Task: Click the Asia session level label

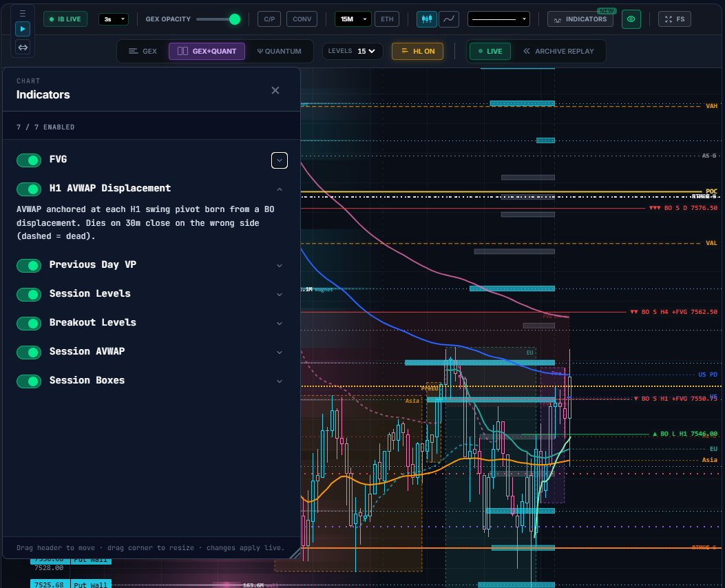Action: [x=709, y=460]
